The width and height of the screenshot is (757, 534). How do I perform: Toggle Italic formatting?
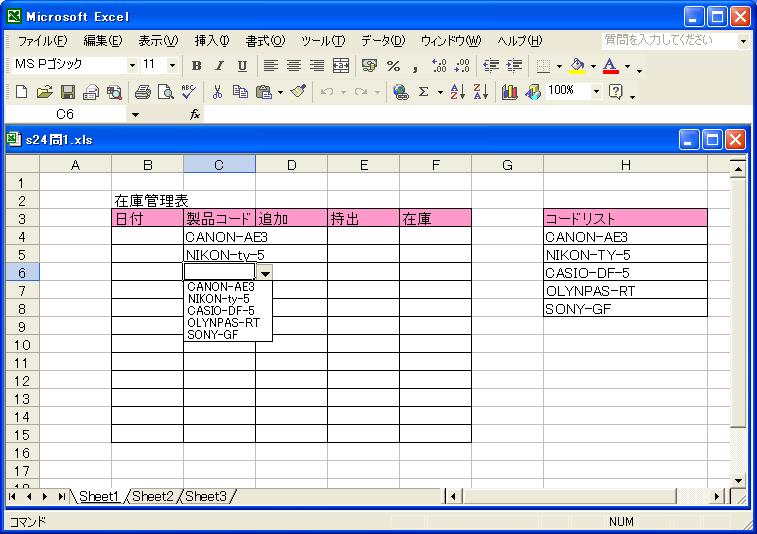(219, 66)
